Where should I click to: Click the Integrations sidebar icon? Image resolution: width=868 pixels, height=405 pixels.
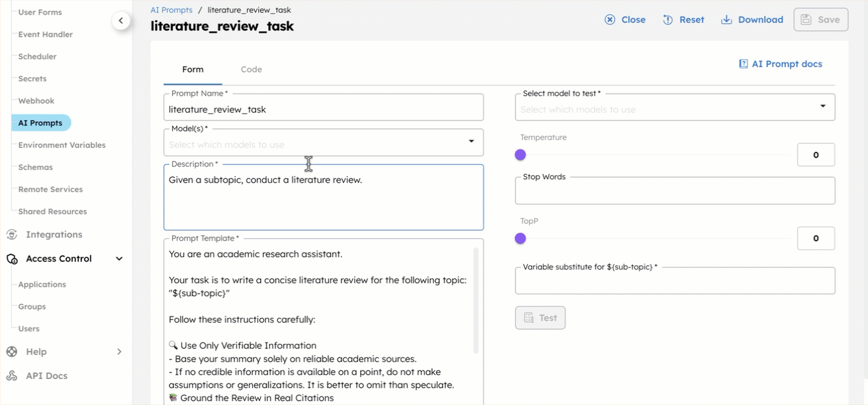coord(12,234)
